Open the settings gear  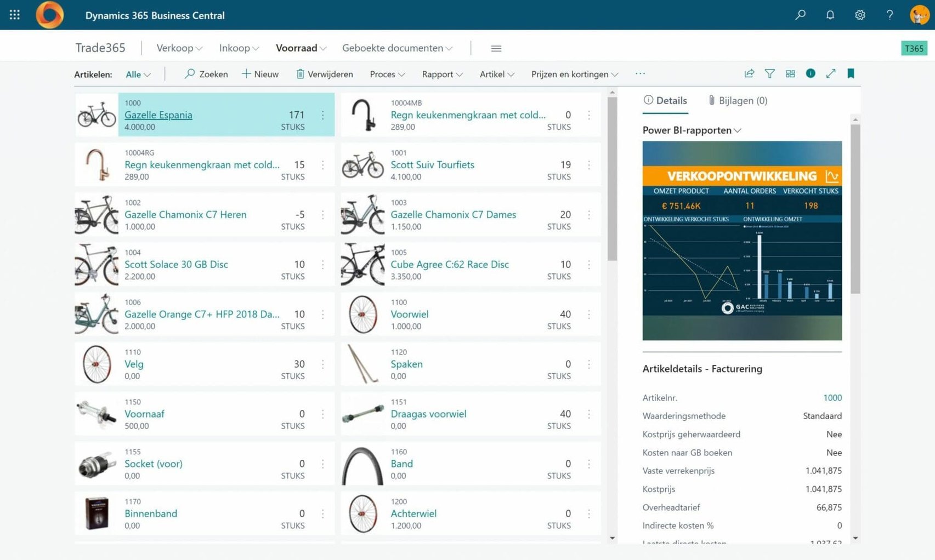pyautogui.click(x=860, y=15)
